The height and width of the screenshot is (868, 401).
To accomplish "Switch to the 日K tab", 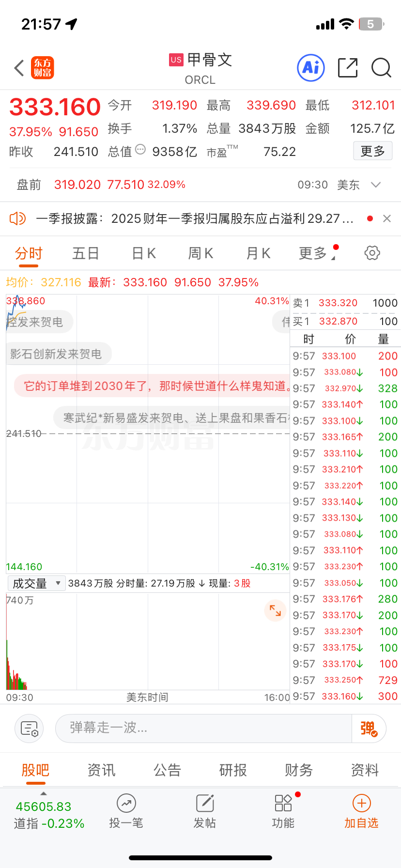I will tap(144, 253).
